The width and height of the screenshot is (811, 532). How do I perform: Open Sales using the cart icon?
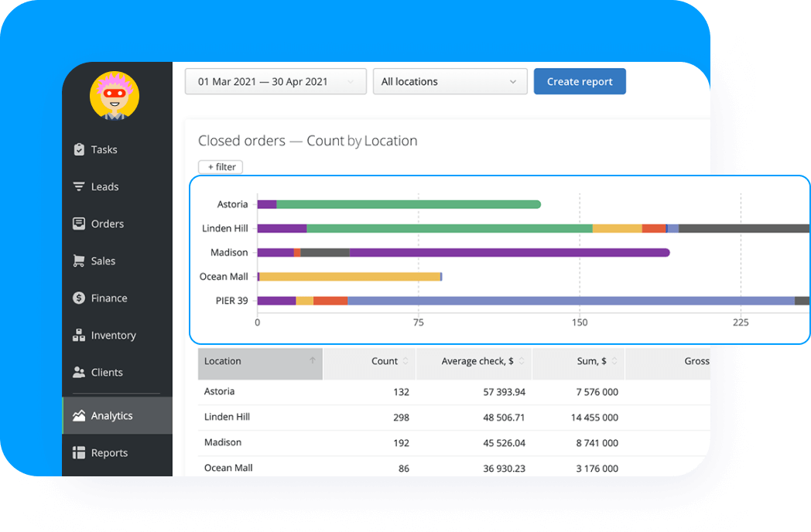pos(79,261)
